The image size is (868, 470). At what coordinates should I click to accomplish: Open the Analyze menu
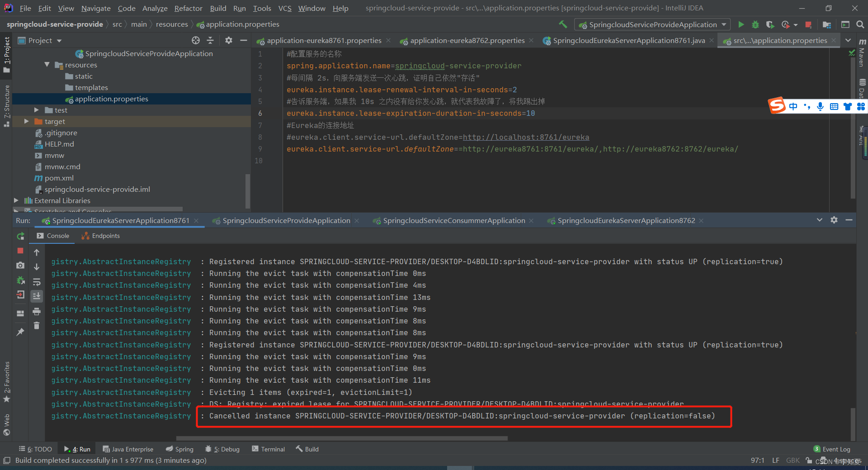pyautogui.click(x=155, y=8)
